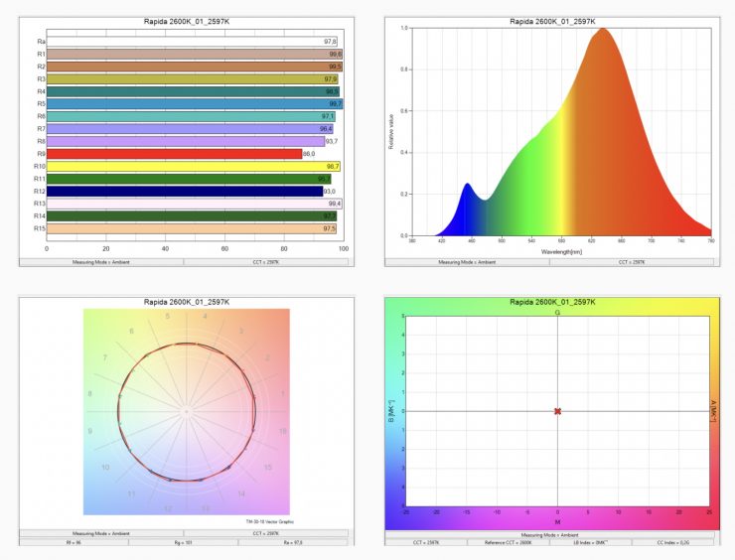Click the red X marker on the CC grid
735x560 pixels.
[x=557, y=410]
